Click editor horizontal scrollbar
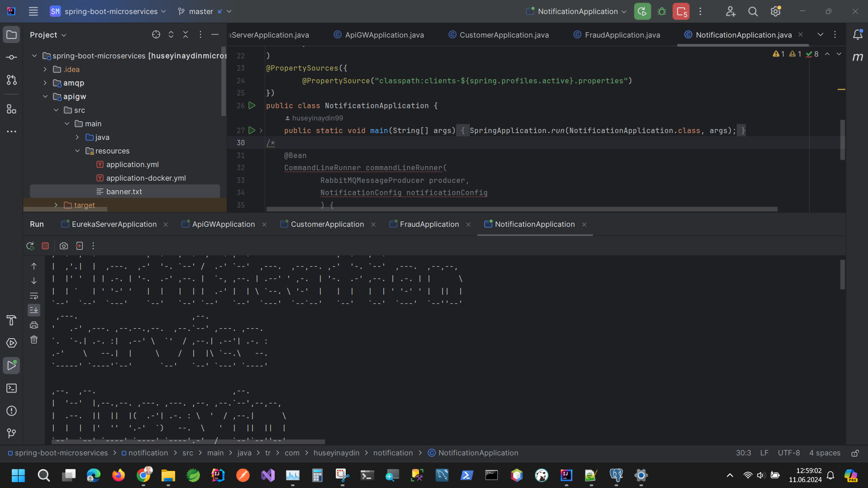 tap(522, 209)
